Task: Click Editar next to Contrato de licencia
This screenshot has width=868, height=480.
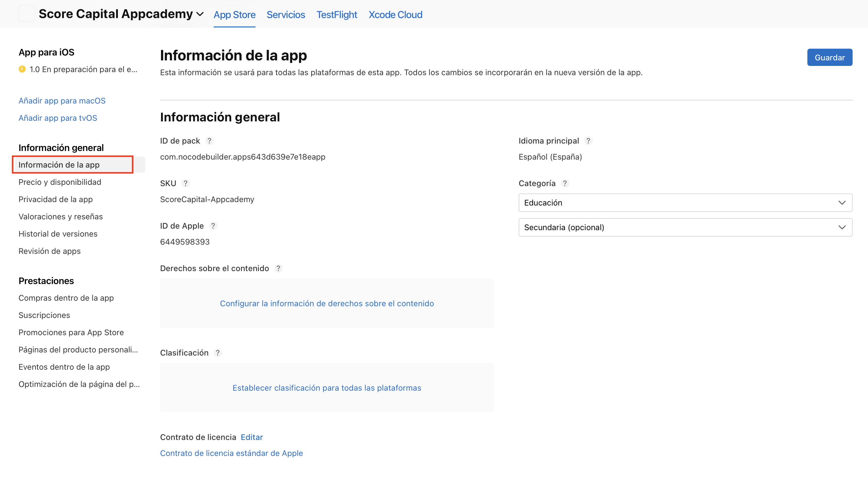Action: click(252, 437)
